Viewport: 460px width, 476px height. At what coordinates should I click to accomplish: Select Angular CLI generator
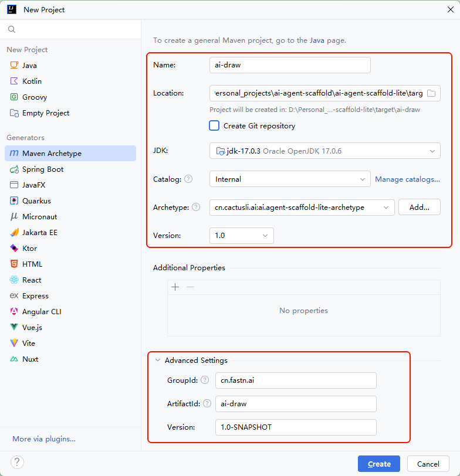pyautogui.click(x=70, y=311)
